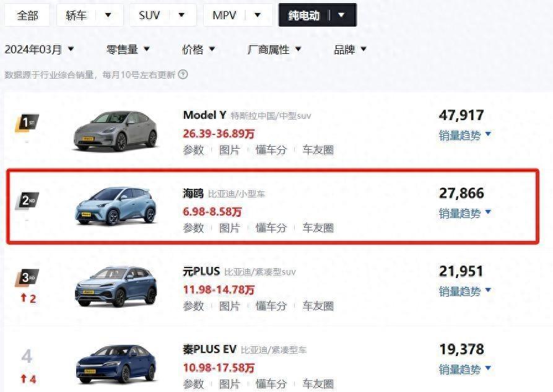Click the help question mark icon
553x392 pixels.
click(183, 74)
